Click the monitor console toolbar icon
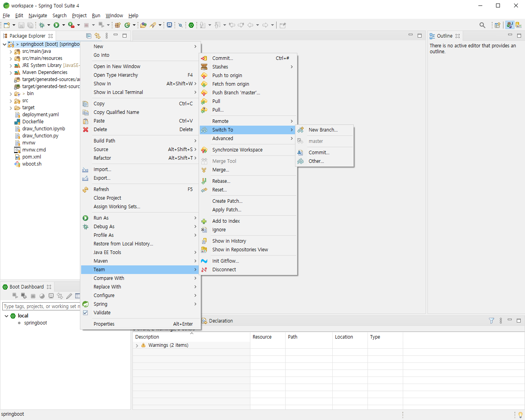 [x=169, y=25]
